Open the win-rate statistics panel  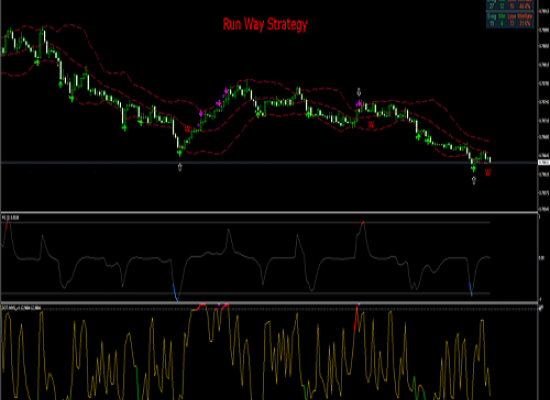(510, 14)
